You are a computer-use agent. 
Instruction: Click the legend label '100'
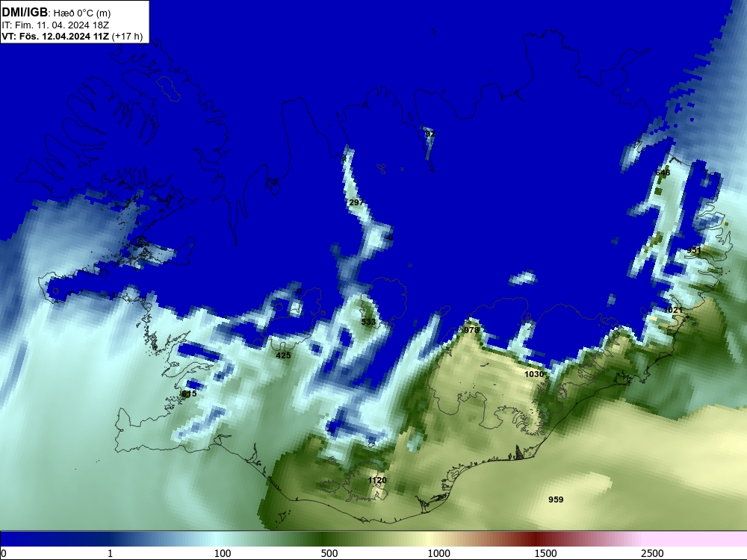[223, 553]
